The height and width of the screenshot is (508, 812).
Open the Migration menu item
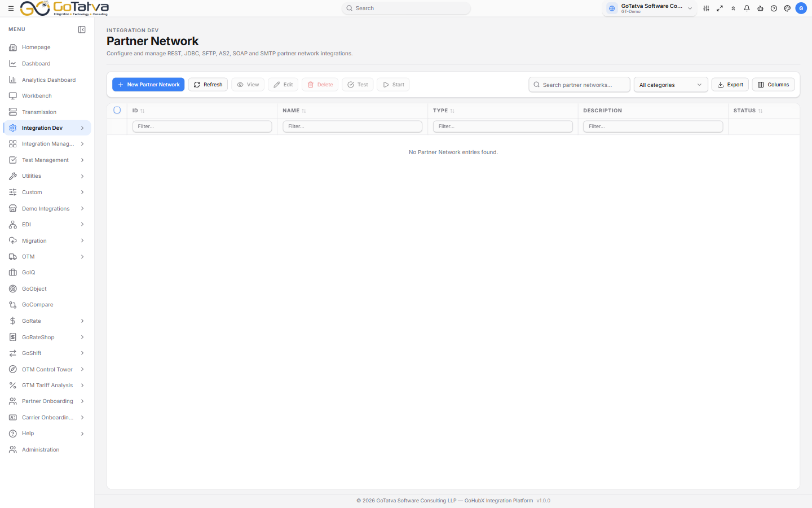tap(47, 241)
